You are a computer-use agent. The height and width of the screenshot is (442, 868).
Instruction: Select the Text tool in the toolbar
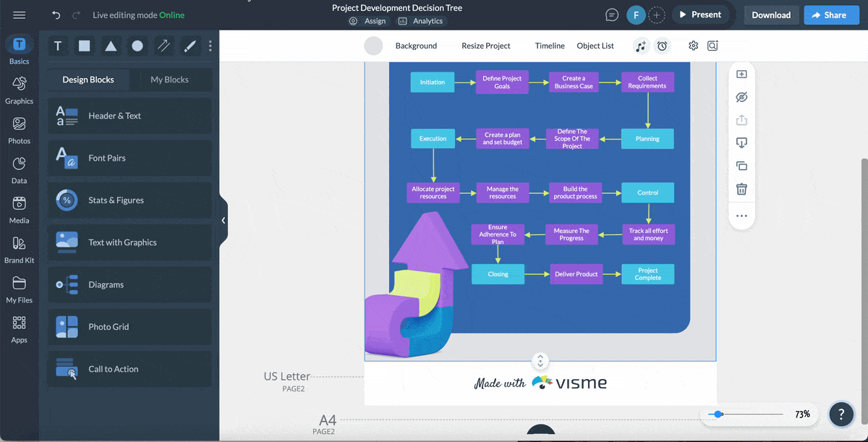[x=58, y=46]
